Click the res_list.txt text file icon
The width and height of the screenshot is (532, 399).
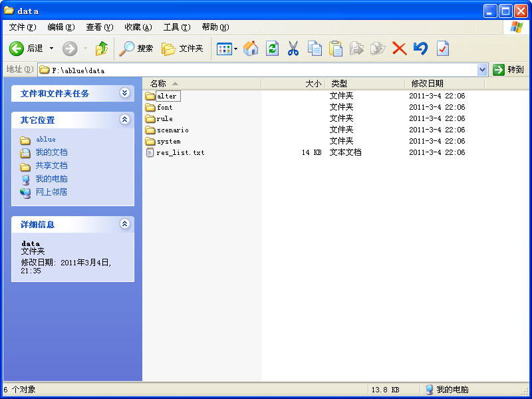pos(150,153)
